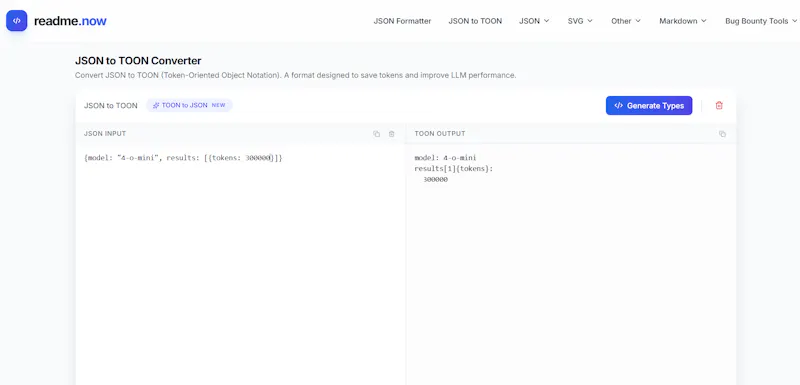This screenshot has width=800, height=385.
Task: Open the readme.now home link text
Action: [x=70, y=21]
